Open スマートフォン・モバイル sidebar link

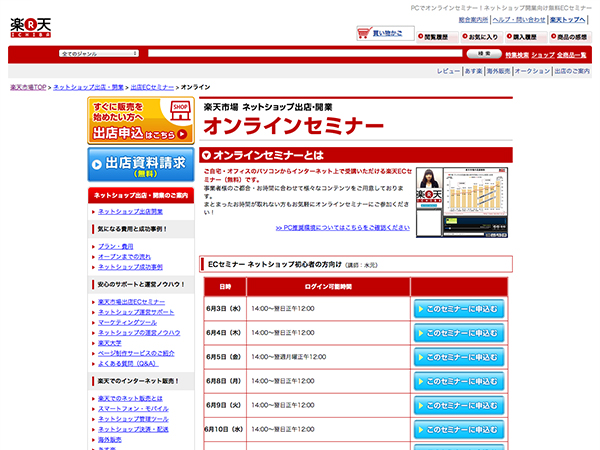coord(133,409)
